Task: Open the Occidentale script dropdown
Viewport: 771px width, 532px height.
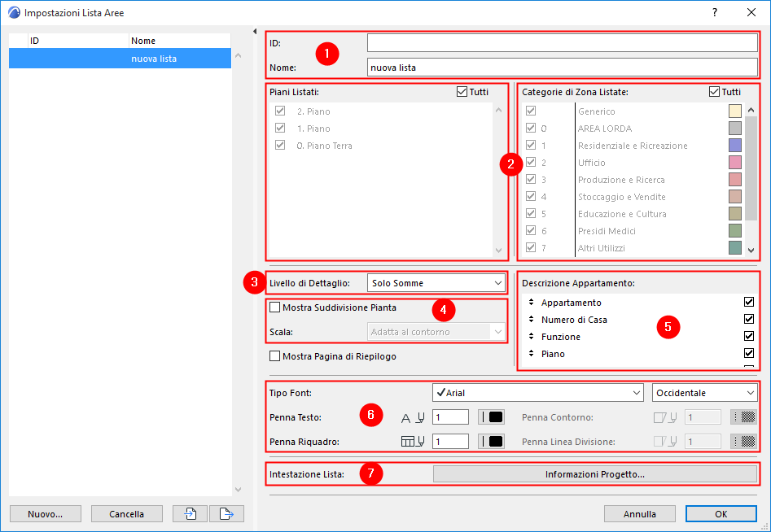Action: tap(704, 393)
